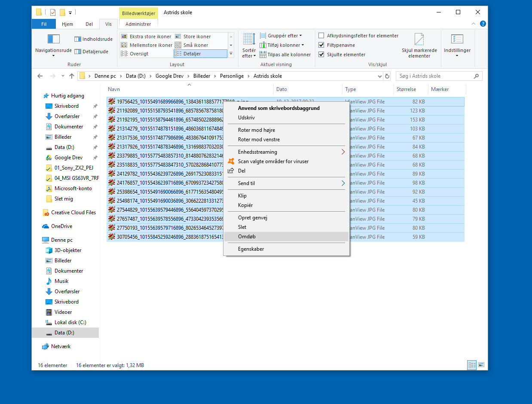The width and height of the screenshot is (532, 404).
Task: Open OneDrive in the navigation pane
Action: [x=61, y=226]
